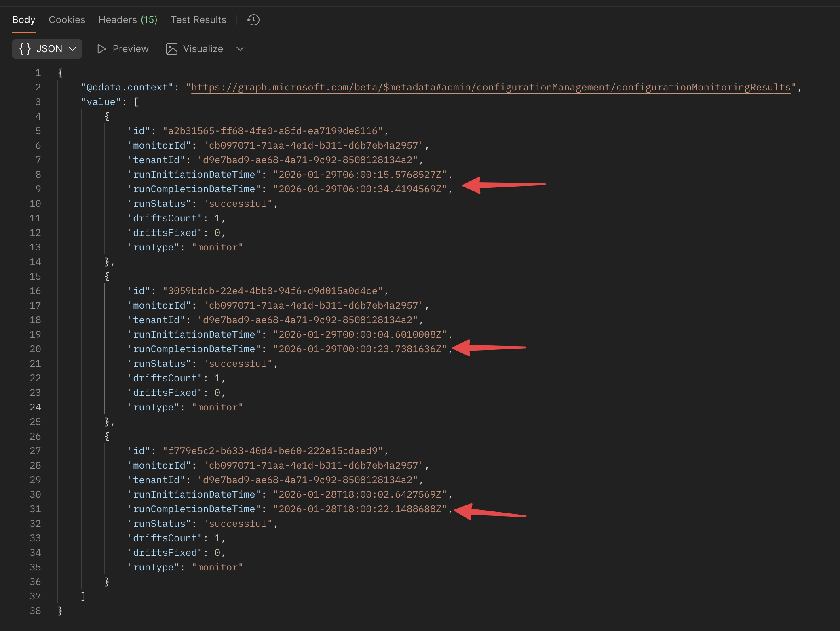Click the JSON curly braces icon
The width and height of the screenshot is (840, 631).
pos(25,49)
